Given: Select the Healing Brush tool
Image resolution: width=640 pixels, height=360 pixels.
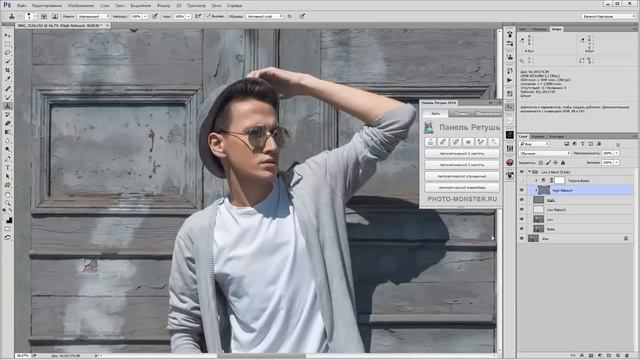Looking at the screenshot, I should point(7,88).
